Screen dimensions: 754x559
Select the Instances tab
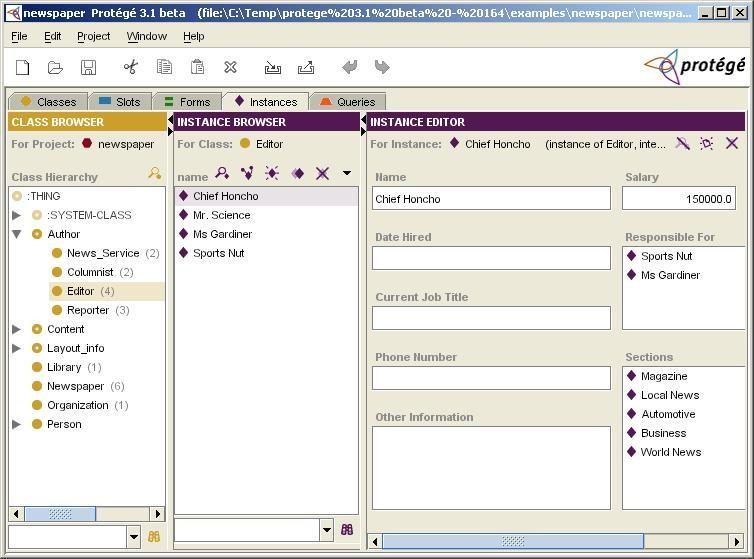(x=266, y=102)
